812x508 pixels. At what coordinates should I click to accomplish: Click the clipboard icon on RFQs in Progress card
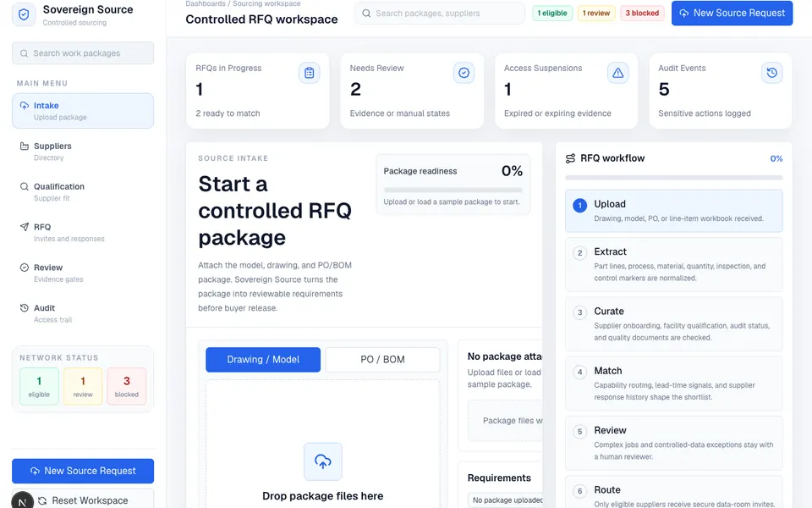click(x=310, y=73)
